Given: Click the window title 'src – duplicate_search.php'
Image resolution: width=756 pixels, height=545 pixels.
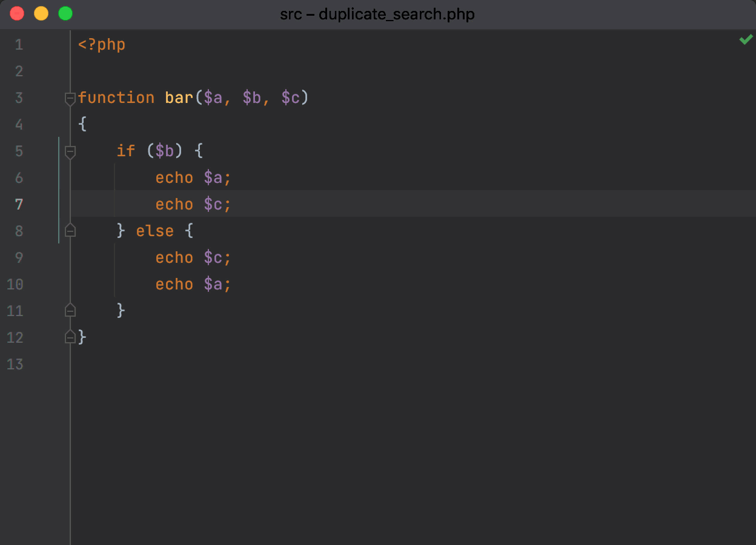Looking at the screenshot, I should [x=377, y=14].
